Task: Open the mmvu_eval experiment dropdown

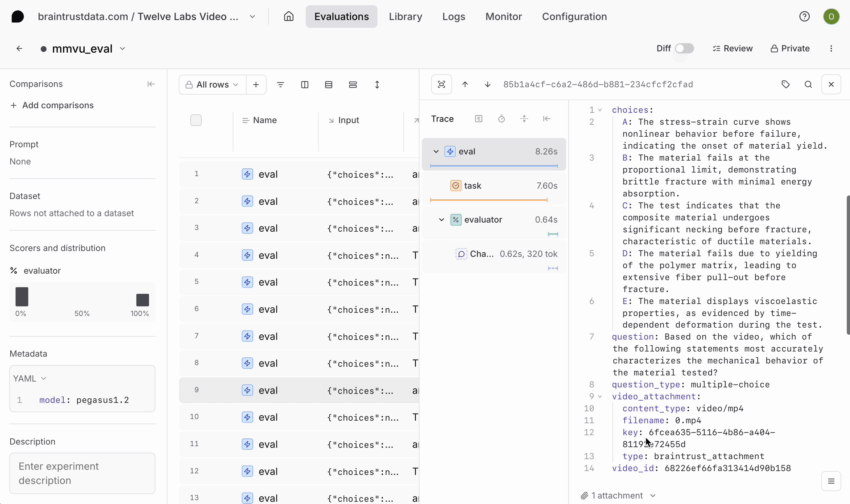Action: tap(122, 48)
